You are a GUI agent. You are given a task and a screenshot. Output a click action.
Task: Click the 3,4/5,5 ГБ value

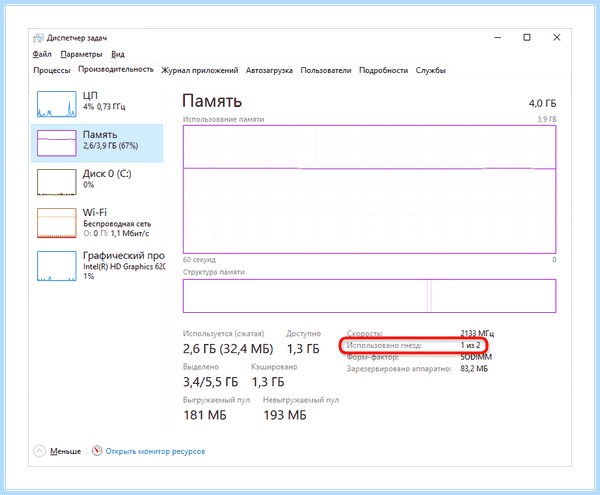click(x=210, y=382)
